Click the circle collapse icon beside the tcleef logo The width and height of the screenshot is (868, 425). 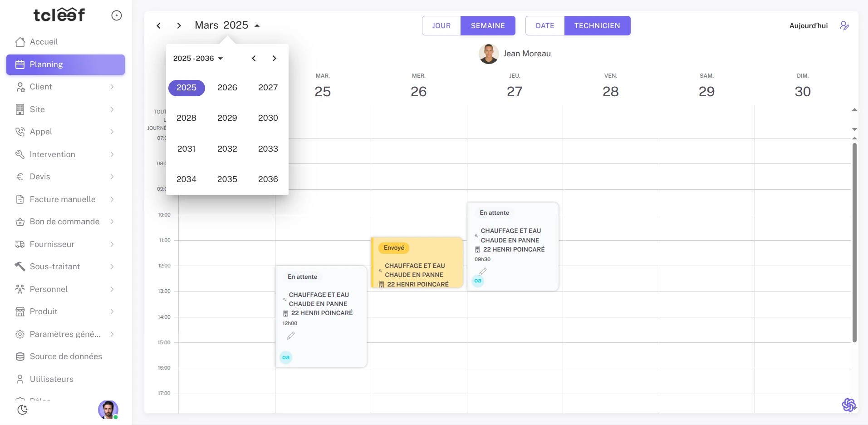pos(117,15)
